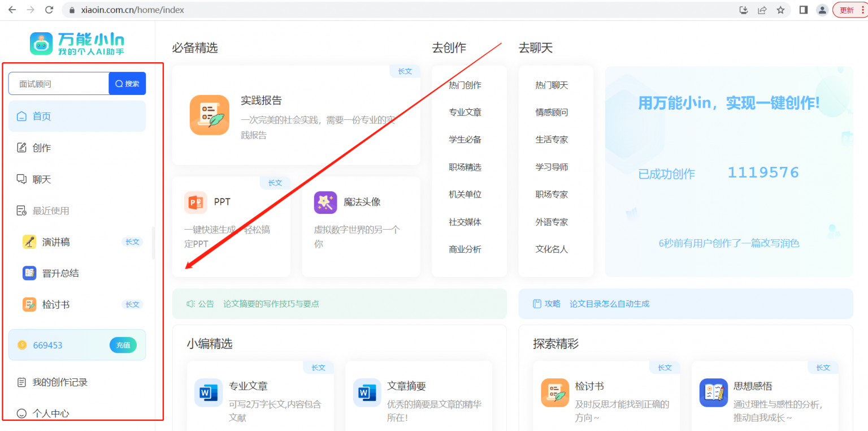This screenshot has width=868, height=431.
Task: Click the PPT orange icon
Action: pos(196,202)
